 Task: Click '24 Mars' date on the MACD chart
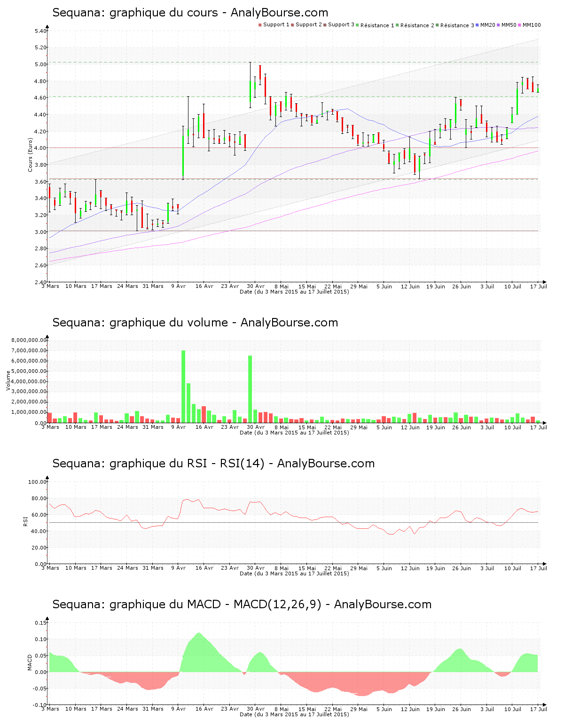(127, 709)
